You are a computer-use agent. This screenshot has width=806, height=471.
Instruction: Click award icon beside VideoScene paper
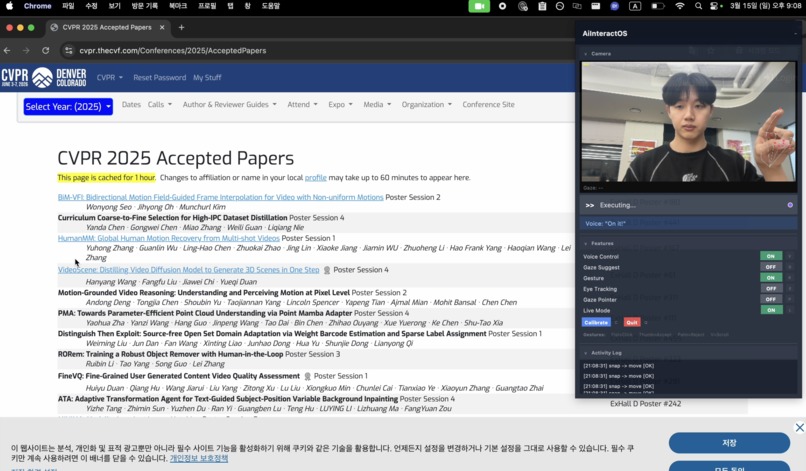coord(326,270)
